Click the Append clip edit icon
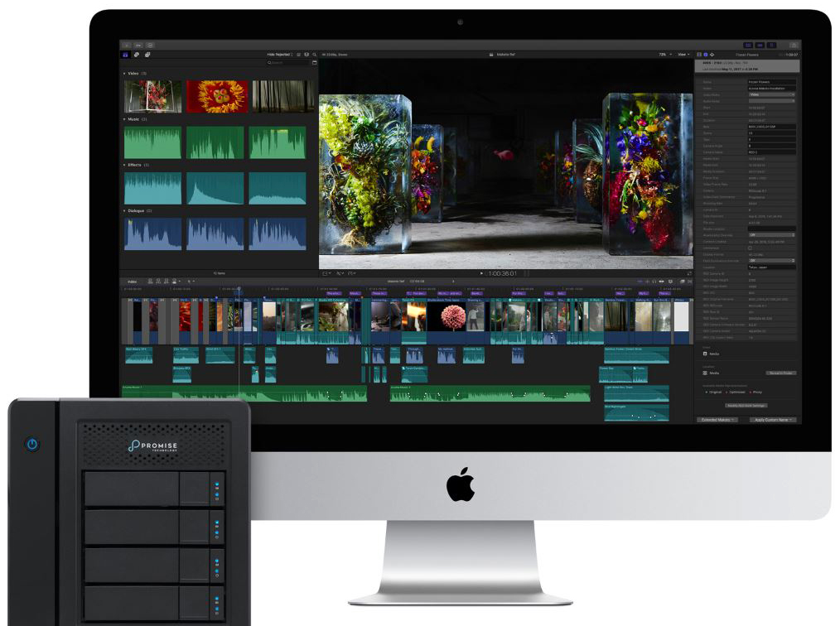Viewport: 840px width, 626px height. click(167, 282)
